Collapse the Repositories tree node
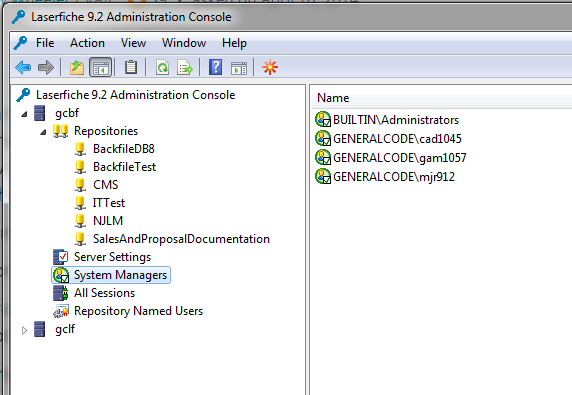 [x=43, y=132]
